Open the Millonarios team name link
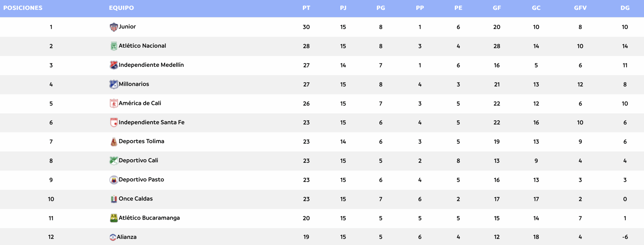The width and height of the screenshot is (644, 245). point(134,84)
